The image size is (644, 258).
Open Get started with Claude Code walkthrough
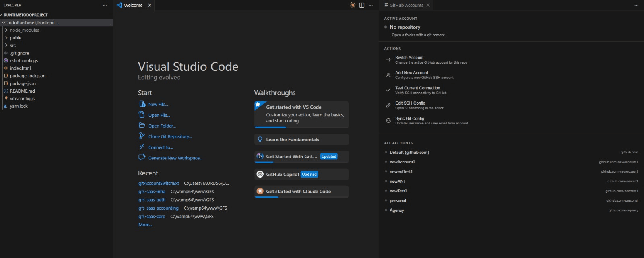pos(301,192)
